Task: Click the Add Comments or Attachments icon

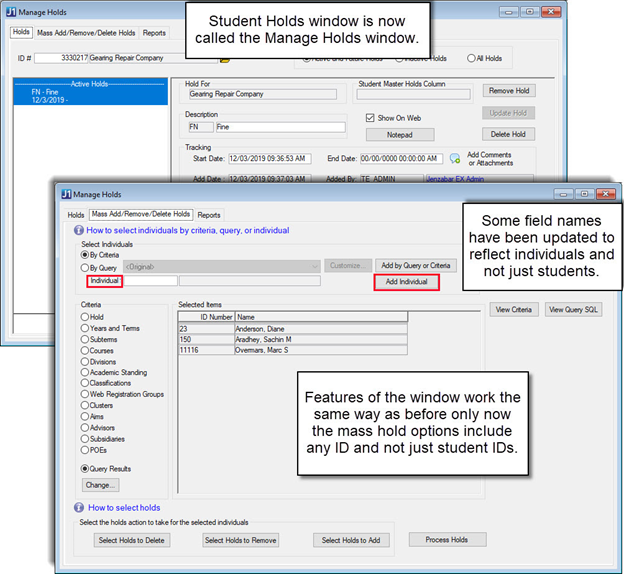Action: (x=455, y=158)
